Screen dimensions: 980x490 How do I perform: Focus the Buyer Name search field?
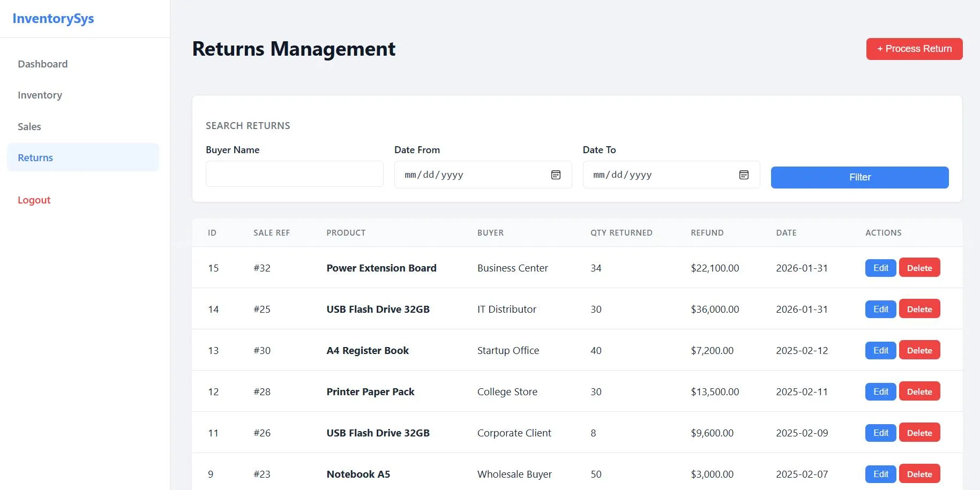(x=294, y=174)
